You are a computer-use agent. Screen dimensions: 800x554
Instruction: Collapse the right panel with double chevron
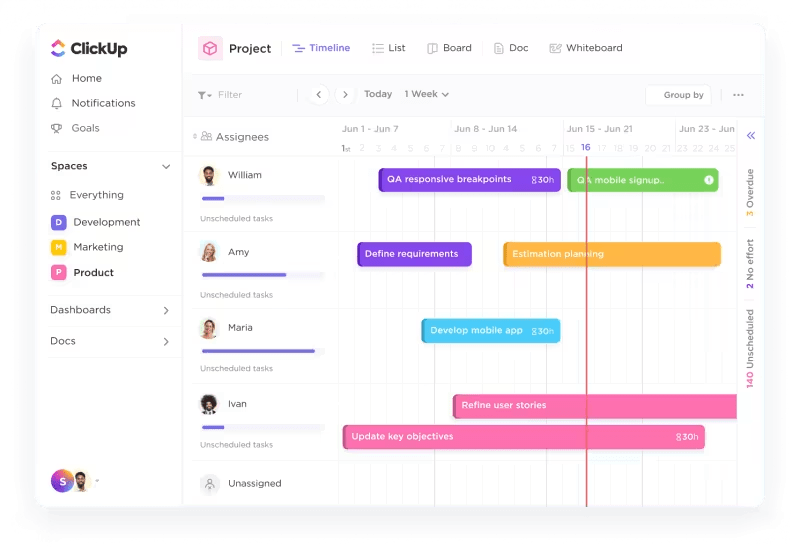pos(751,136)
